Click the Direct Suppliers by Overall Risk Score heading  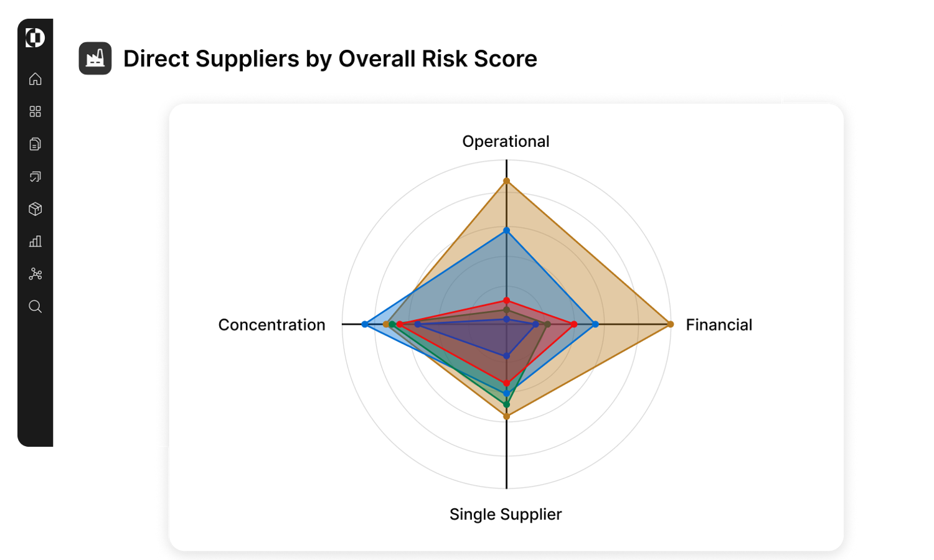[330, 58]
